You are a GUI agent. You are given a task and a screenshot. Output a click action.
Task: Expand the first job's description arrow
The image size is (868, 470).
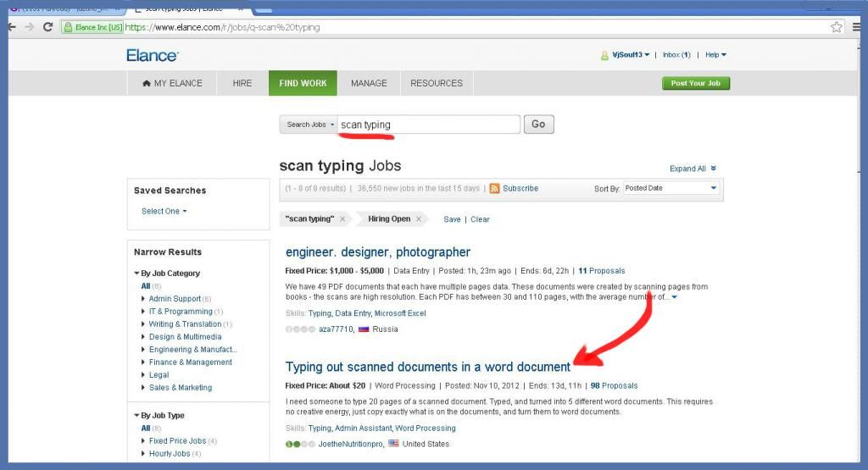674,297
